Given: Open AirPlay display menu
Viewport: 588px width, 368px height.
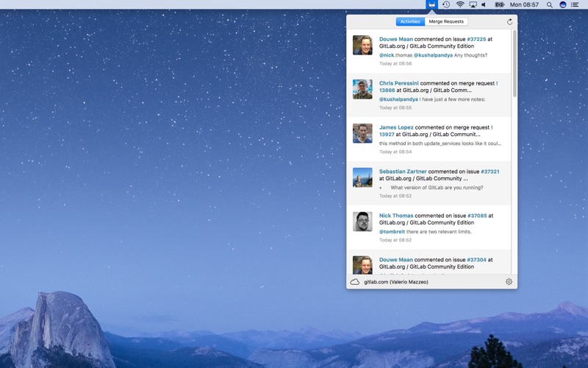Looking at the screenshot, I should tap(473, 4).
